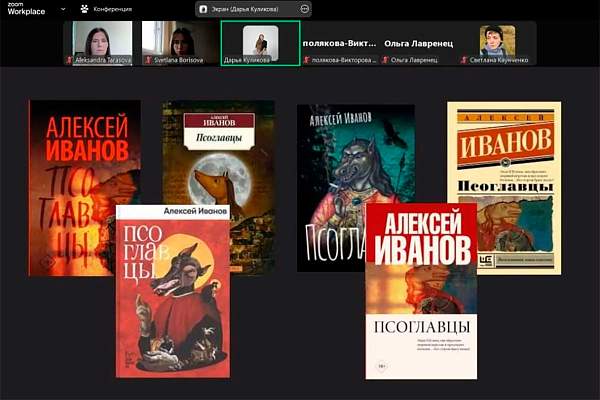Click the Zoom Workplace logo
The image size is (600, 400).
(26, 9)
